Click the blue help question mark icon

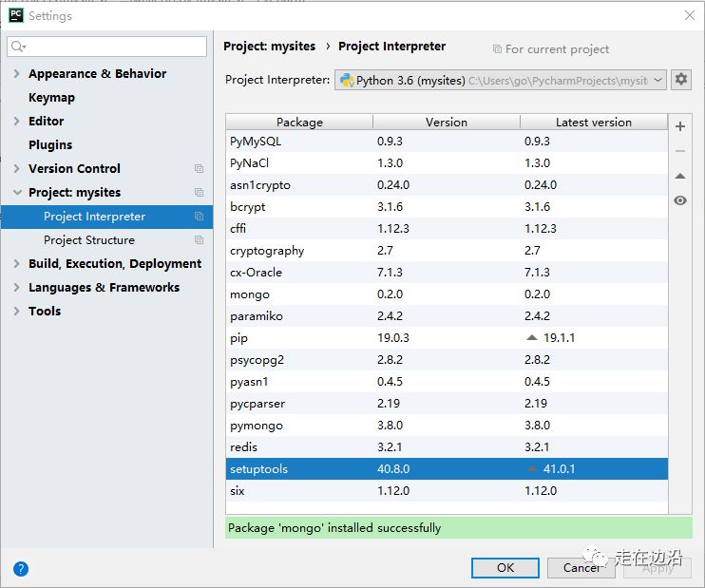click(21, 569)
